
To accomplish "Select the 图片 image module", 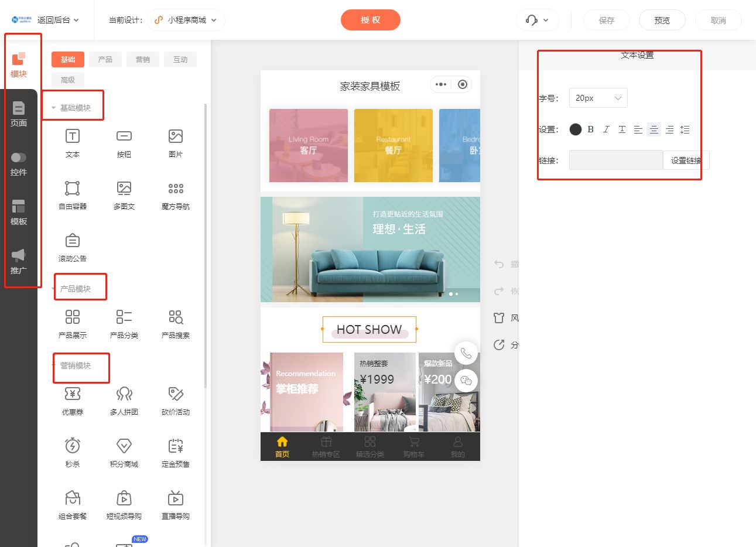I will (176, 143).
